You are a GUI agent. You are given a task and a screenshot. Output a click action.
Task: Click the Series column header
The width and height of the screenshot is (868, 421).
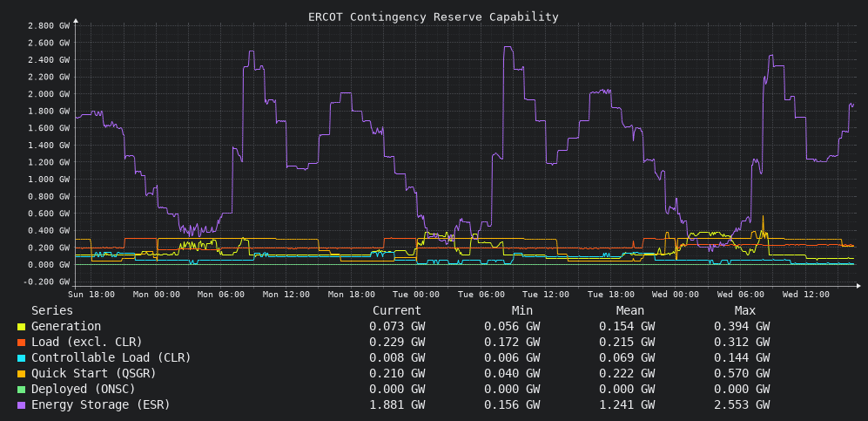(52, 311)
